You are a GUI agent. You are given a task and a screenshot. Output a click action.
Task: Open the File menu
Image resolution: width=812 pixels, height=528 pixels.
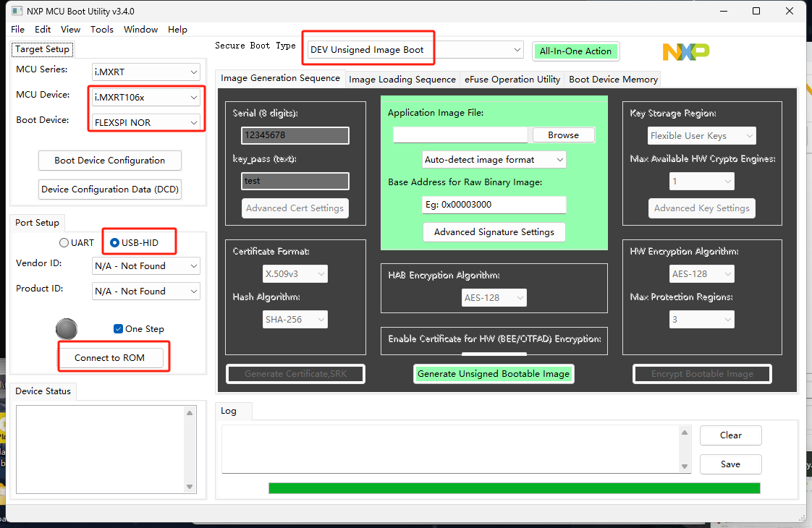17,30
